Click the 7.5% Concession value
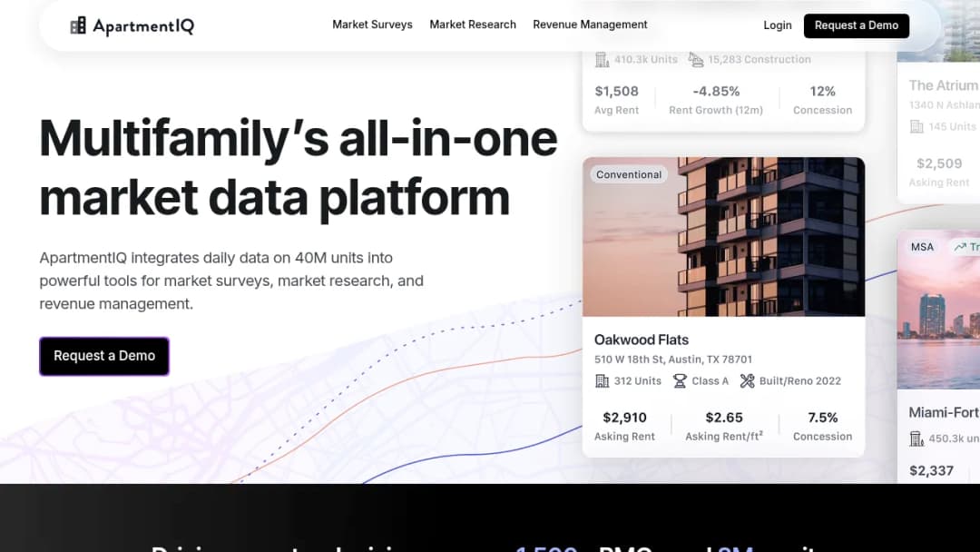980x552 pixels. click(822, 418)
